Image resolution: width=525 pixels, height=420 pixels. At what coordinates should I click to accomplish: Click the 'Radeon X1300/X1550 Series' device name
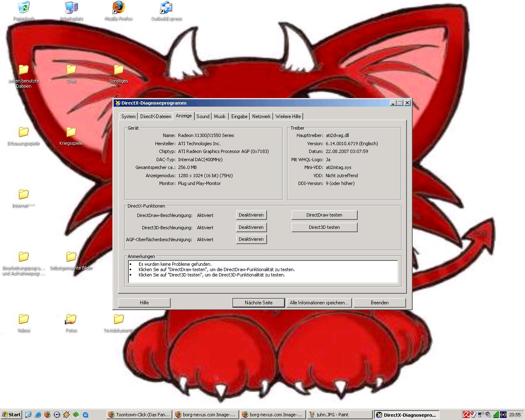tap(206, 135)
